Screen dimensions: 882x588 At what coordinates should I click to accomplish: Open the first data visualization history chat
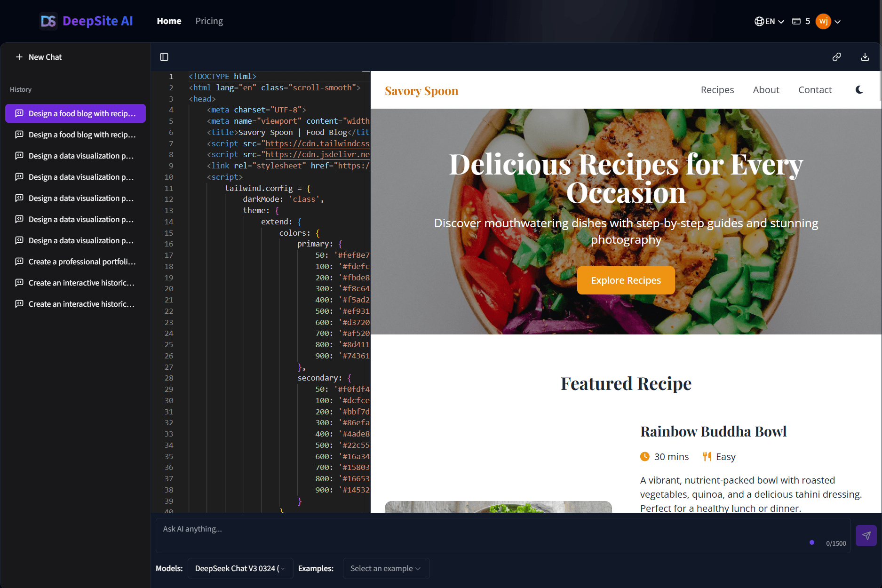coord(75,156)
